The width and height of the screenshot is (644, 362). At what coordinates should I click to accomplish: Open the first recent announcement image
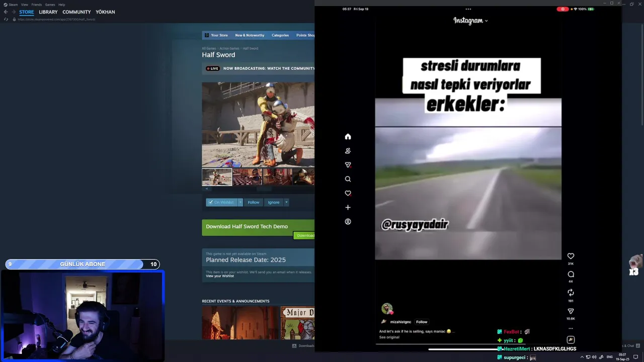coord(240,323)
